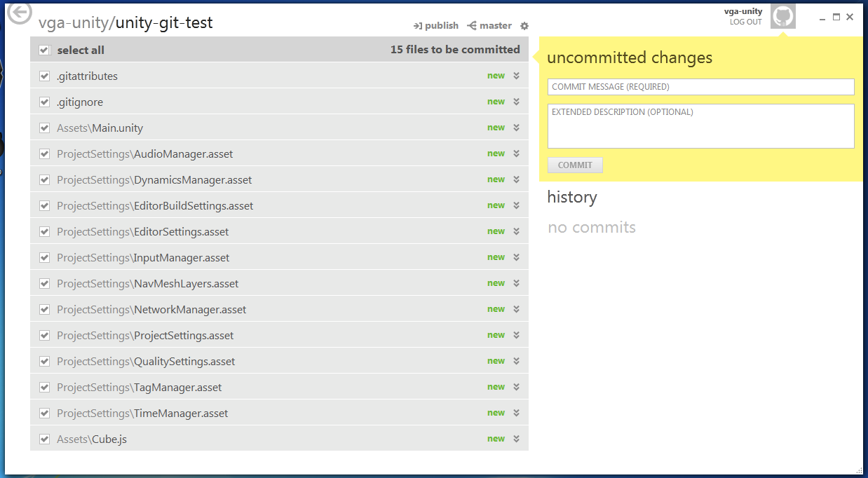Screen dimensions: 868x478
Task: Click the extended description text box
Action: [700, 126]
